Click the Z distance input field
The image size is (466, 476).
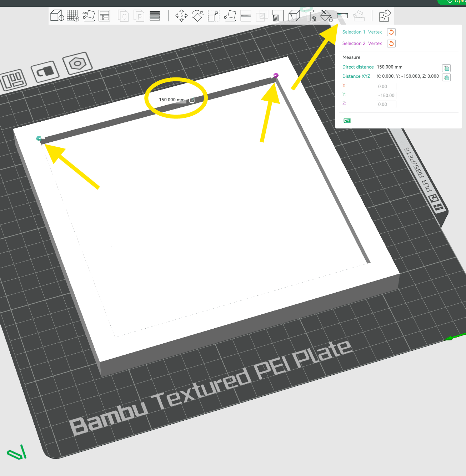[x=386, y=104]
